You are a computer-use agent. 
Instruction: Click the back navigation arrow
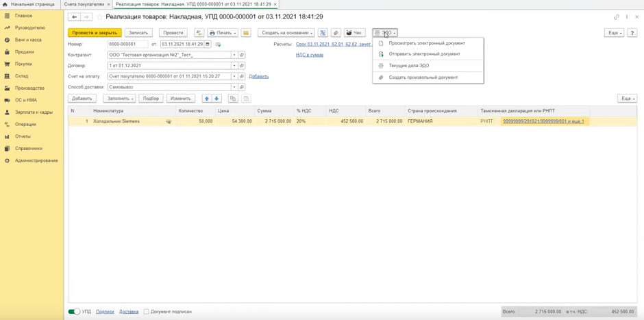coord(74,17)
